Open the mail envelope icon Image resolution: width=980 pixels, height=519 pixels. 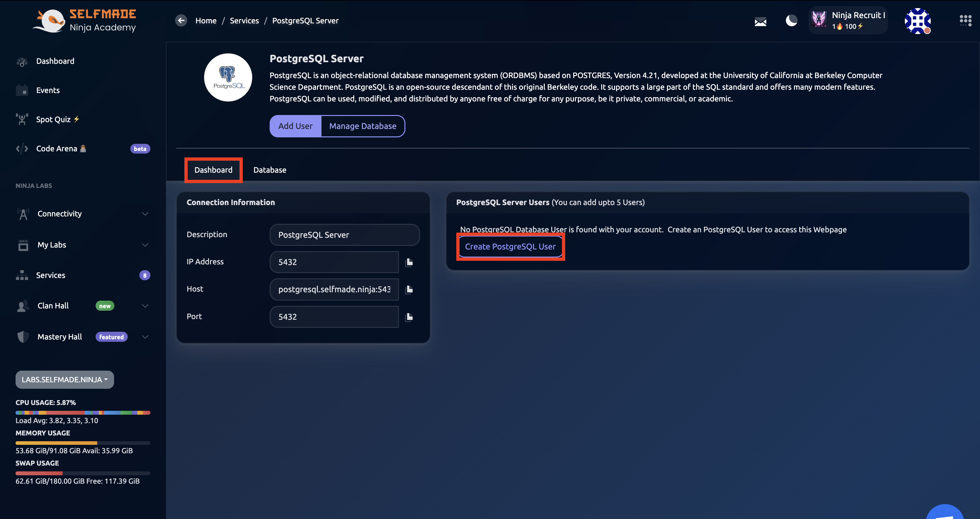pos(760,22)
